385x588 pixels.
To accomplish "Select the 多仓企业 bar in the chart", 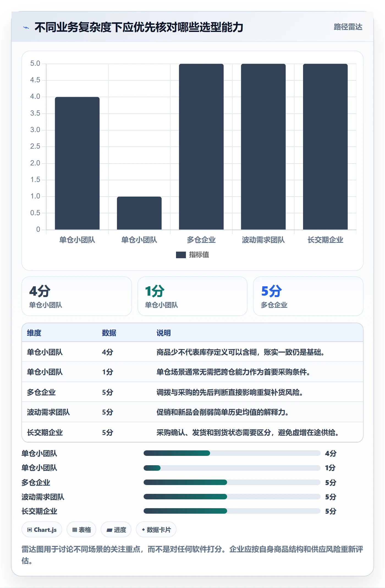I will tap(201, 147).
